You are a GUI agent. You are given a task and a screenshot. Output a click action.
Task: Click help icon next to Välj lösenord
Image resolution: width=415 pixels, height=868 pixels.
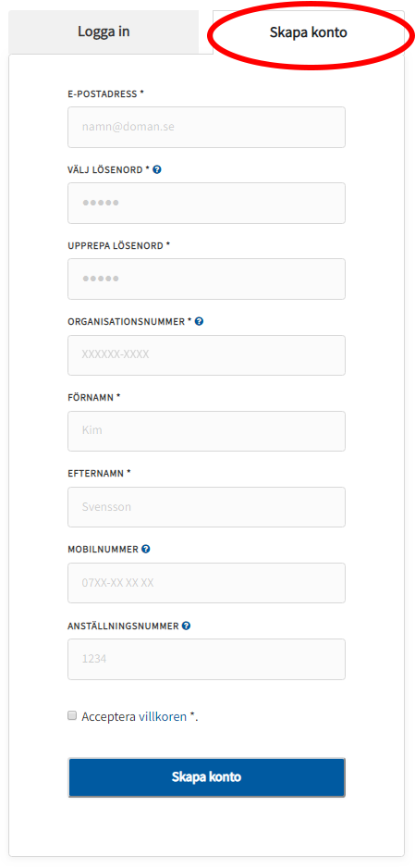[157, 170]
